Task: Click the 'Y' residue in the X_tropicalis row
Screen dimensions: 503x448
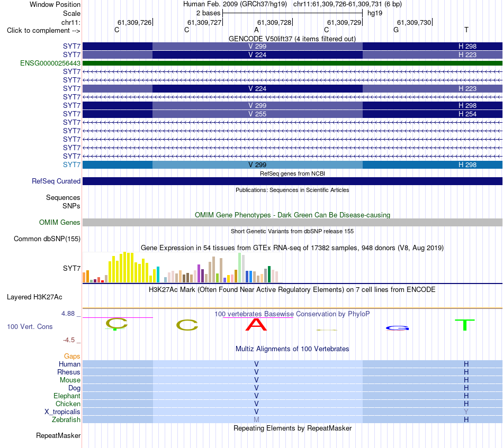Action: pos(466,412)
